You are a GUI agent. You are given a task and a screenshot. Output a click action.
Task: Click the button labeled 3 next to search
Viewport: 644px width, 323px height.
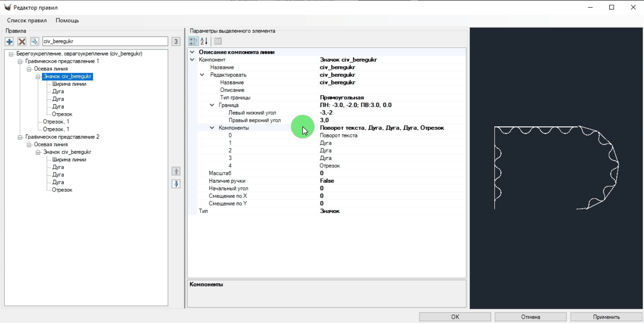[176, 42]
